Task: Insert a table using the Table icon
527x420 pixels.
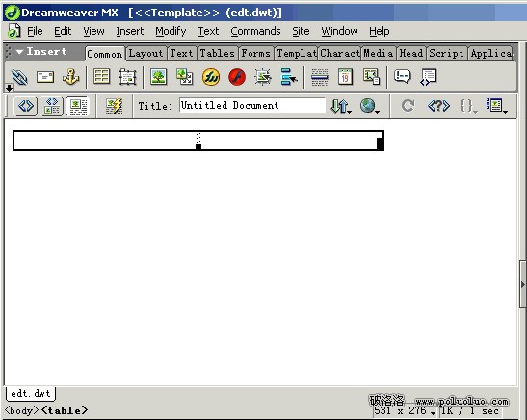Action: pyautogui.click(x=101, y=77)
